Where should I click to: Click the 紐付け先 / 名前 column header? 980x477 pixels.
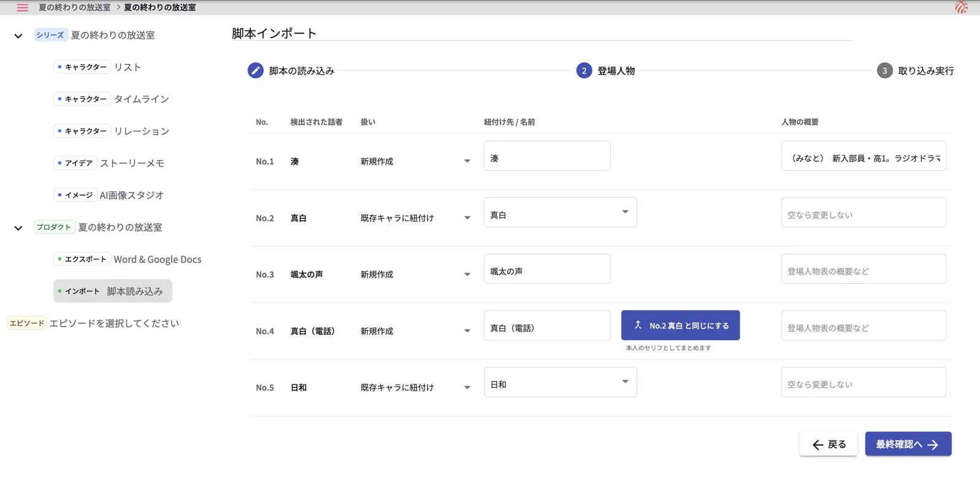(510, 122)
